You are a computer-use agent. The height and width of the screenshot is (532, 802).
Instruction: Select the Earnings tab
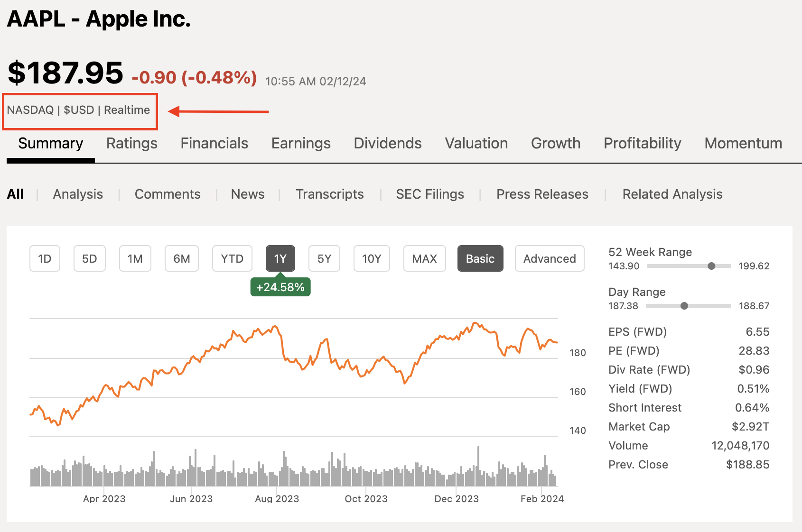301,143
